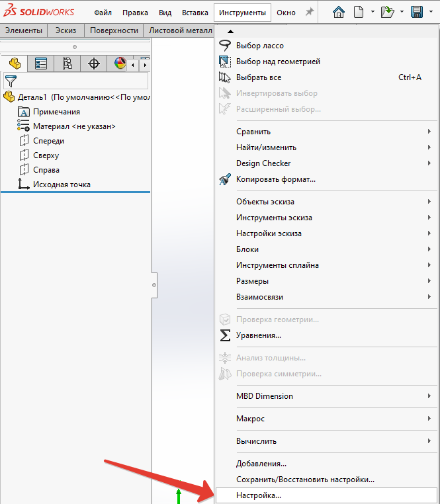
Task: Expand the Блоки submenu
Action: click(326, 249)
